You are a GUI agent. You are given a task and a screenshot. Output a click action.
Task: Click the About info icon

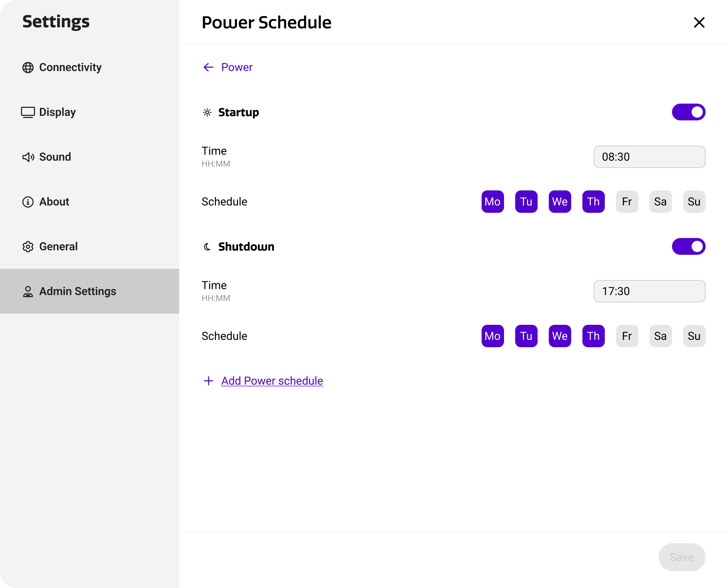click(28, 202)
